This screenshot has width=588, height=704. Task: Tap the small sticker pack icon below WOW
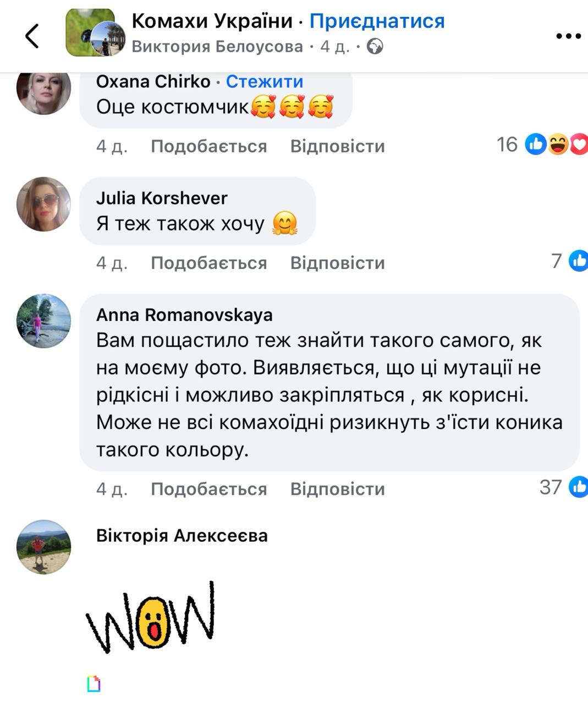pyautogui.click(x=94, y=684)
